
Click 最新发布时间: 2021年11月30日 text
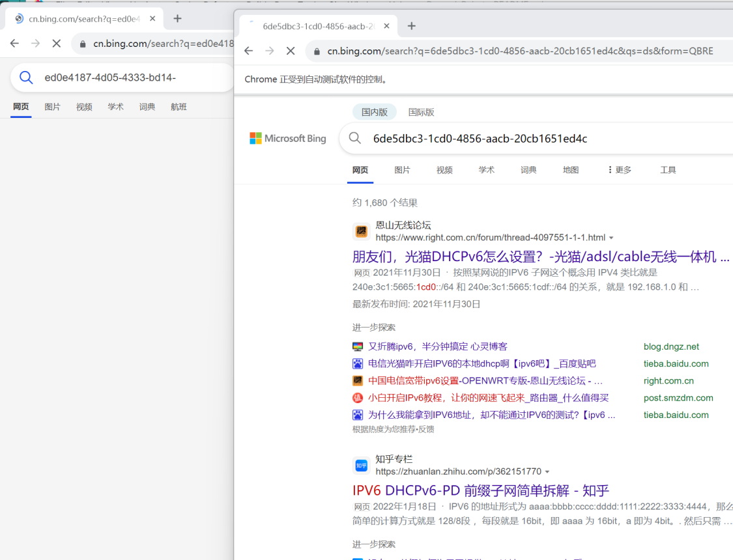coord(416,304)
